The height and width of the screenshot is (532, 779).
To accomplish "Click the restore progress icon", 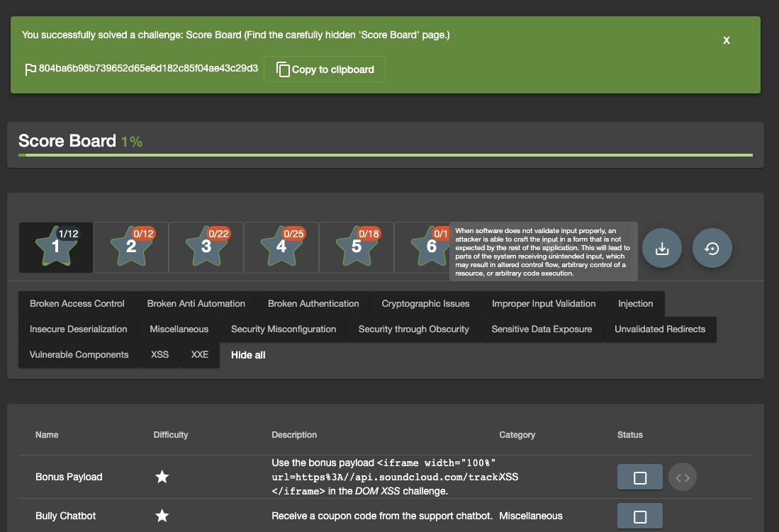I will 712,248.
